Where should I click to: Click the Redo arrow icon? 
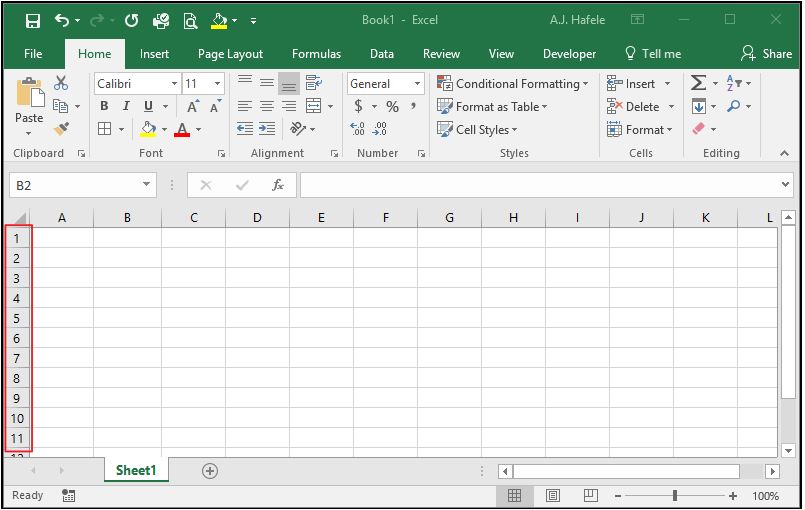[97, 21]
